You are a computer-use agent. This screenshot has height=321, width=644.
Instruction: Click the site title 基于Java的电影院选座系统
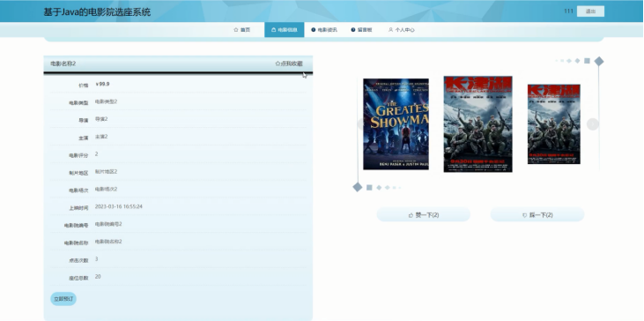(97, 12)
